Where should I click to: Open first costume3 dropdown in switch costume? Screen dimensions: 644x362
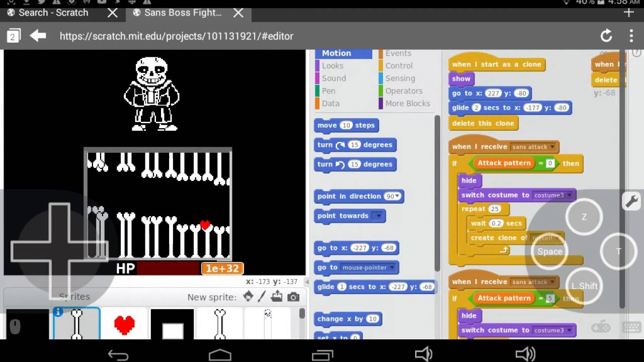point(570,196)
